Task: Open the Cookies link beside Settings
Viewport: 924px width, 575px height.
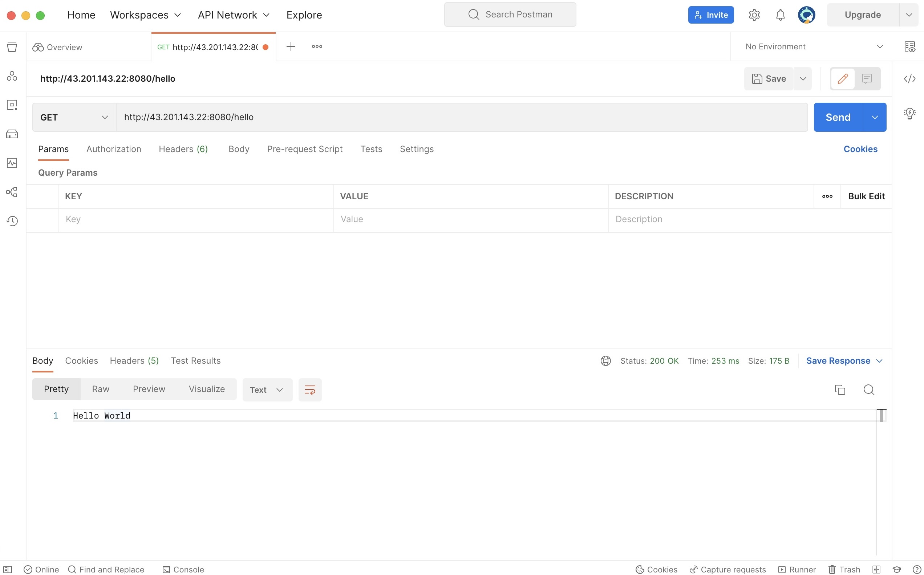Action: (860, 149)
